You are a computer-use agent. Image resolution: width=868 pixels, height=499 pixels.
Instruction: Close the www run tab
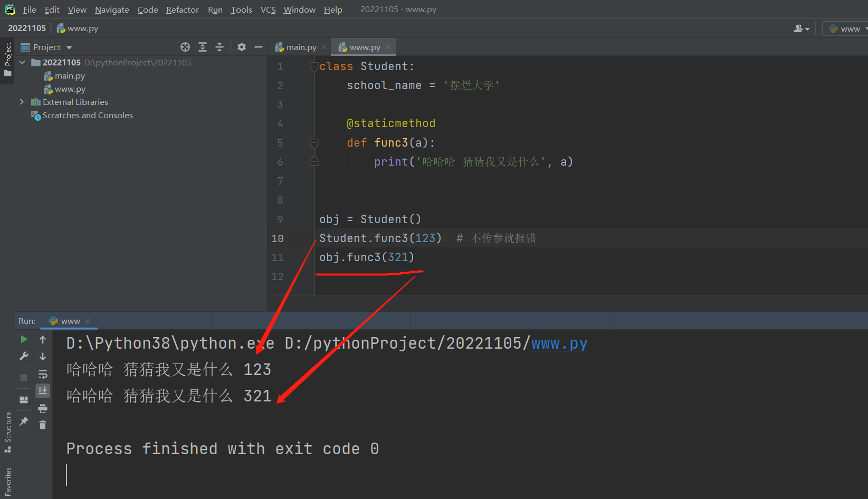point(88,321)
